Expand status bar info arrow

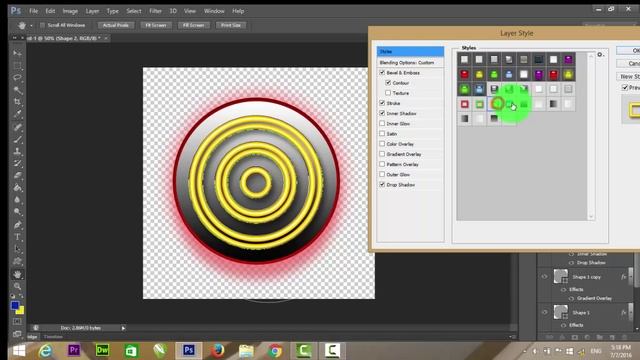tap(123, 328)
